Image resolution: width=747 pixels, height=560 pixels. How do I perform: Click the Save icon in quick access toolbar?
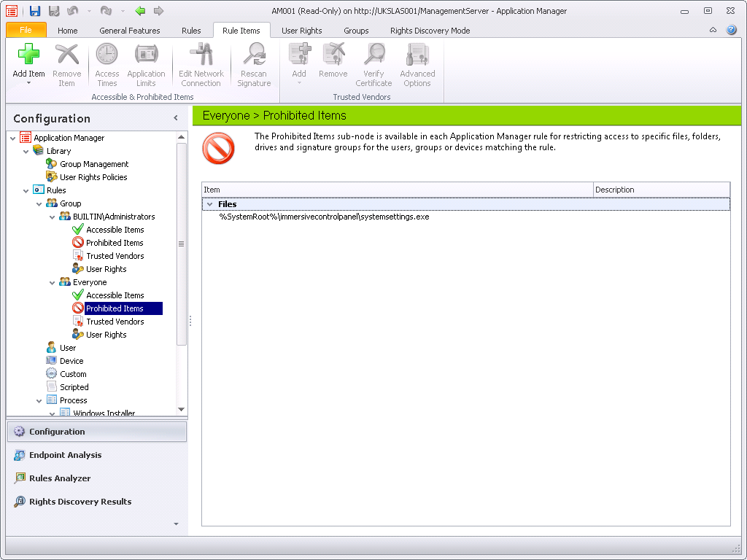click(35, 11)
